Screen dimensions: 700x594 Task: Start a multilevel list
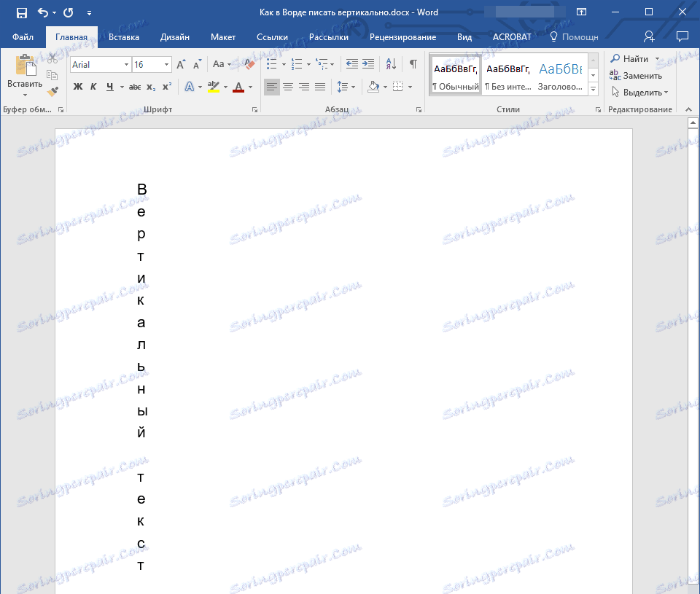(x=322, y=64)
